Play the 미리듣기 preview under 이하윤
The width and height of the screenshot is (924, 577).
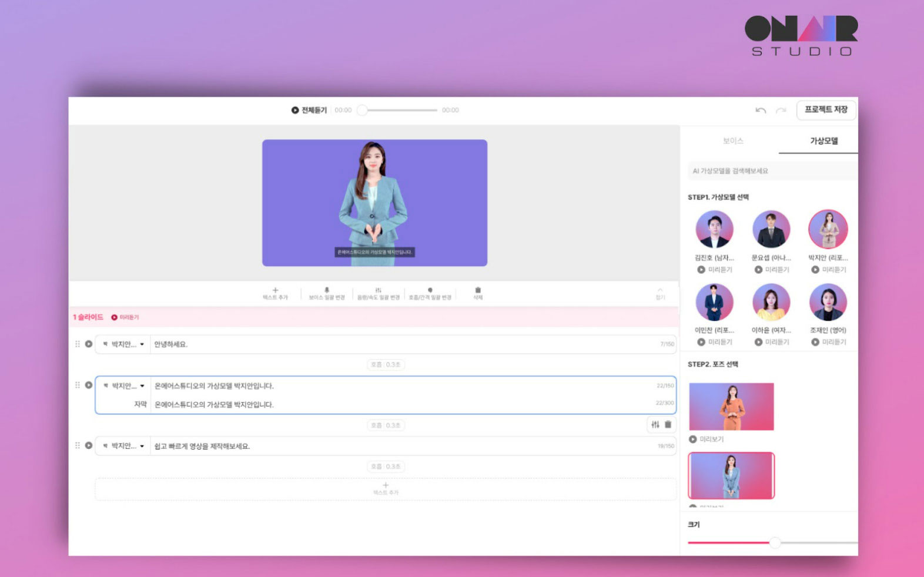point(771,342)
